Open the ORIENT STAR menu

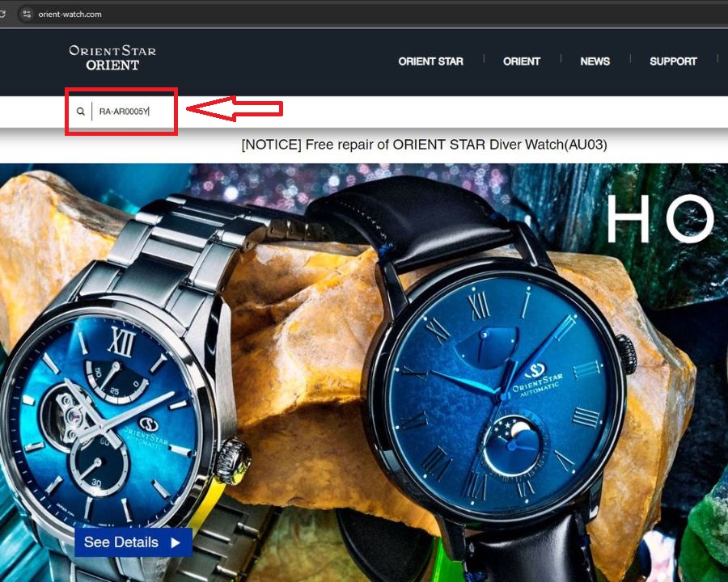430,61
